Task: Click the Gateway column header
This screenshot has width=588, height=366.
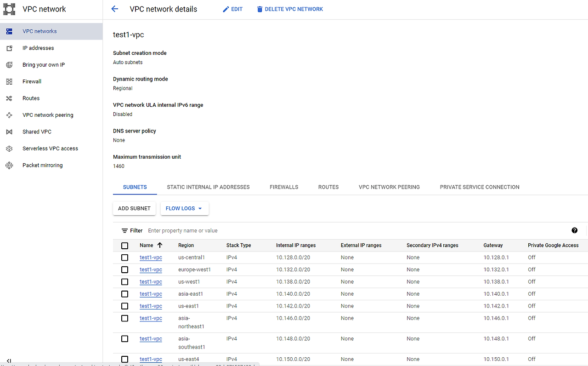Action: 493,246
